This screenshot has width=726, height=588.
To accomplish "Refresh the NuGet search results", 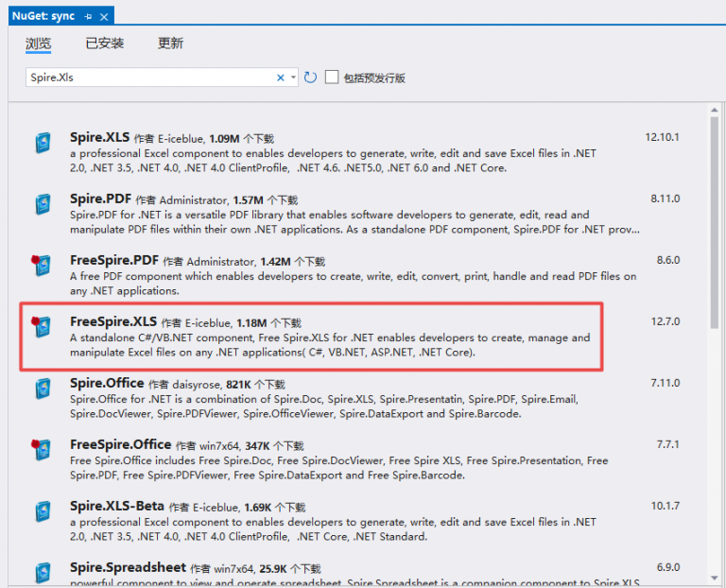I will (310, 78).
